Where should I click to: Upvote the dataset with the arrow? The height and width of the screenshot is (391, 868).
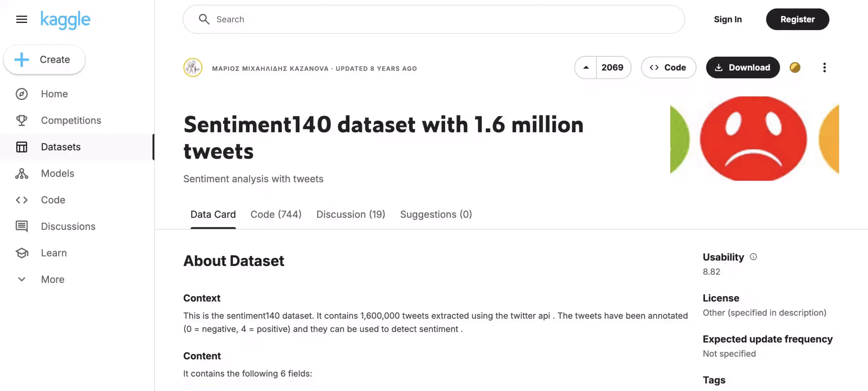(586, 67)
